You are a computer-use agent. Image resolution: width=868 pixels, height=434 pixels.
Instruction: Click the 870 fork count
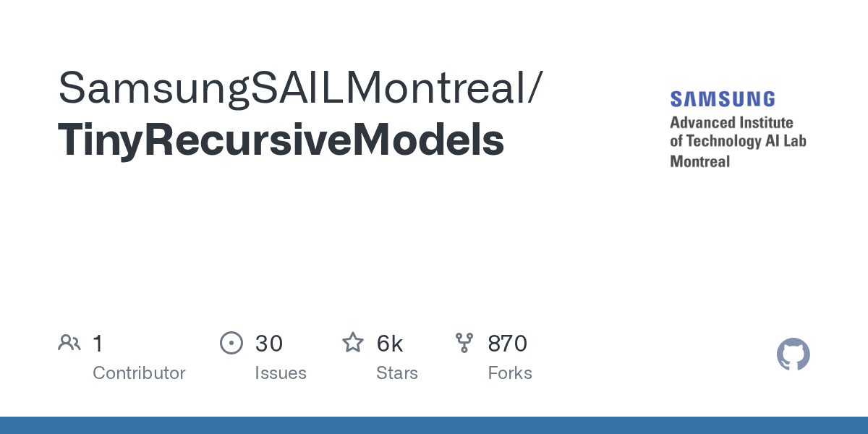[x=507, y=343]
